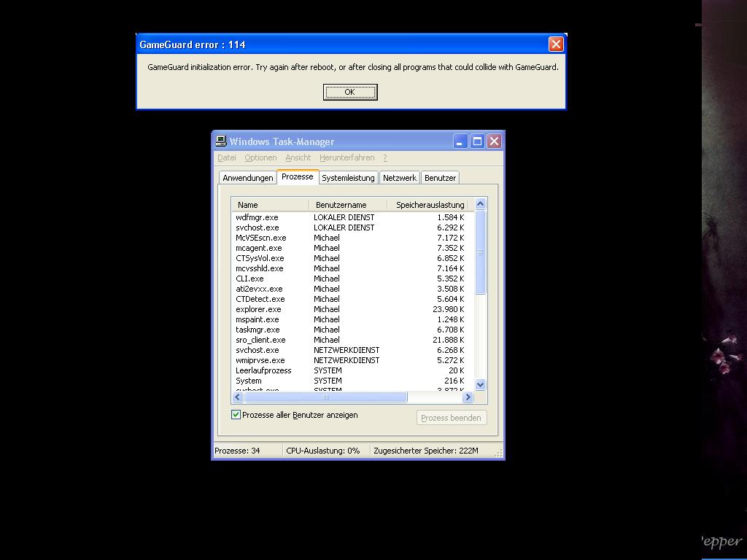
Task: Click OK in the GameGuard error dialog
Action: click(x=350, y=92)
